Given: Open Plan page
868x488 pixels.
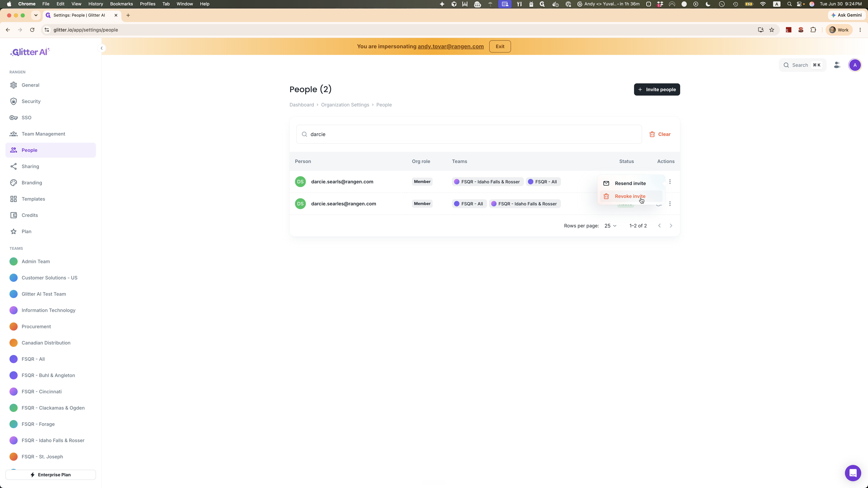Looking at the screenshot, I should pos(51,231).
